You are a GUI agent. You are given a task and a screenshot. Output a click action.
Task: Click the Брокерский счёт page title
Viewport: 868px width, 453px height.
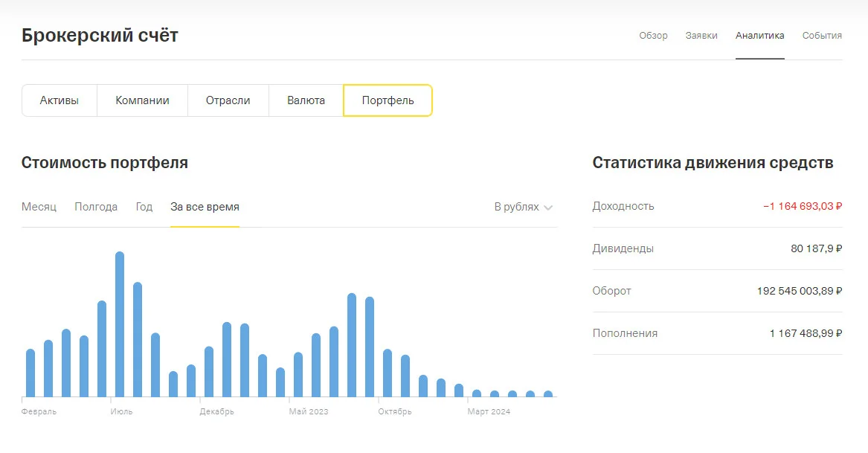(100, 36)
